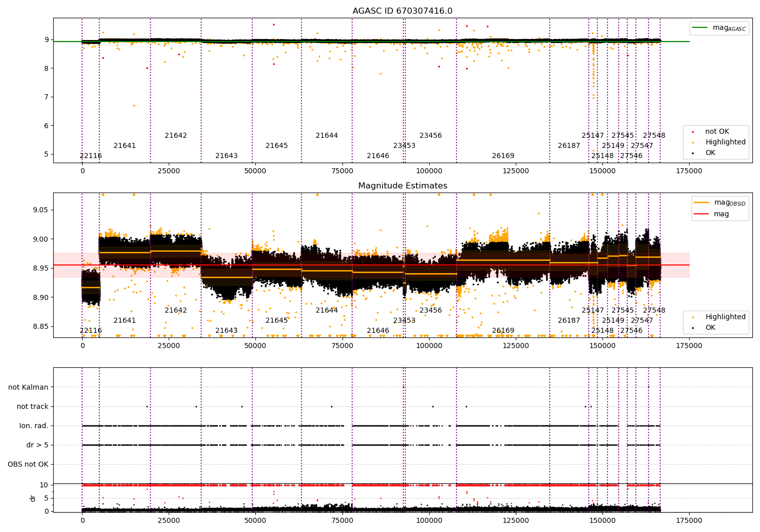This screenshot has height=532, width=760.
Task: Click the 'OBS not OK' y-axis label
Action: click(28, 464)
